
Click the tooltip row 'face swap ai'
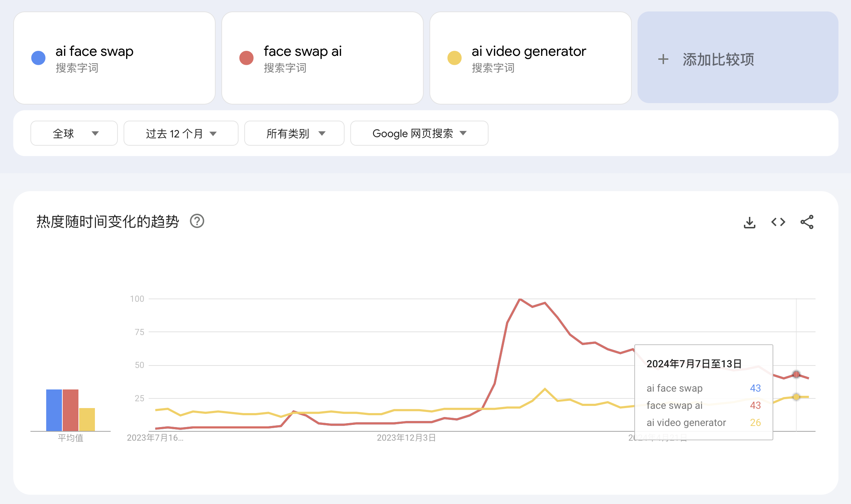coord(704,406)
